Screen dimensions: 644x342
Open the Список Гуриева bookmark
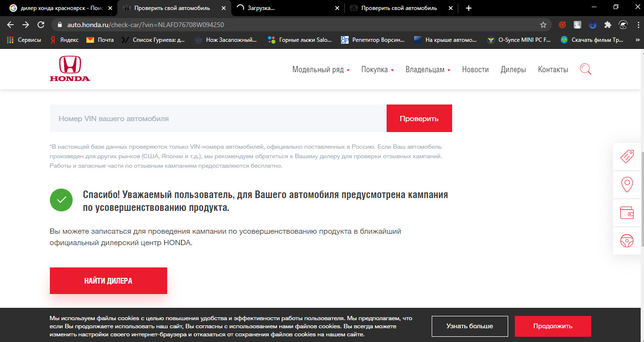(x=154, y=40)
